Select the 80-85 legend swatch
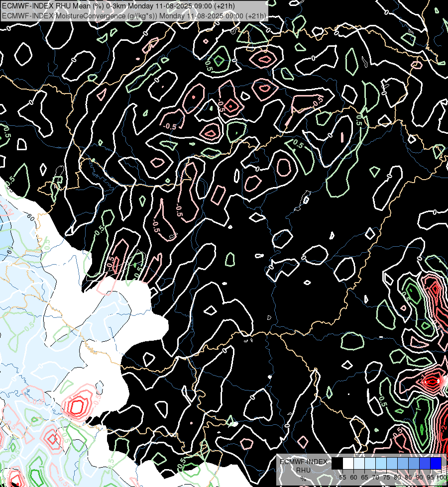The height and width of the screenshot is (487, 448). [x=403, y=463]
